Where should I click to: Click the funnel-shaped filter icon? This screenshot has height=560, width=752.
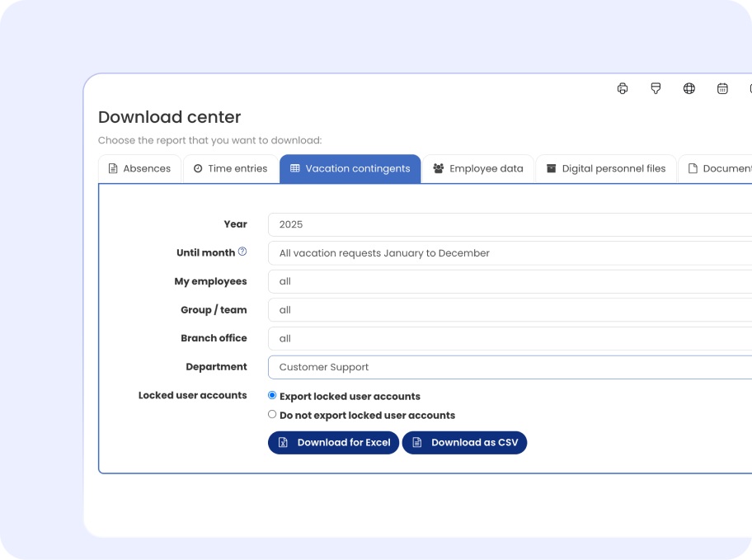pos(656,88)
